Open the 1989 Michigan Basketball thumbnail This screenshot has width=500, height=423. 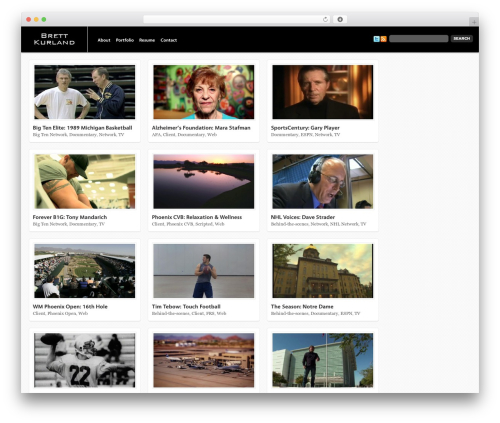pos(85,92)
